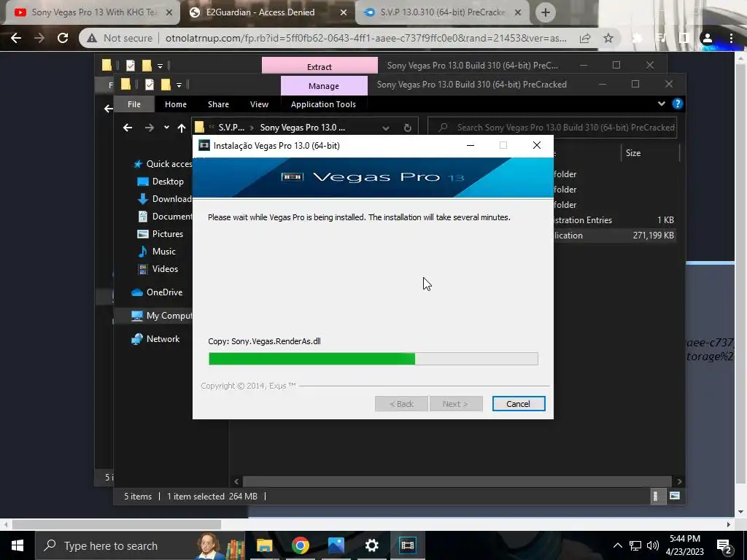
Task: Expand the Explorer ribbon with the chevron
Action: tap(661, 104)
